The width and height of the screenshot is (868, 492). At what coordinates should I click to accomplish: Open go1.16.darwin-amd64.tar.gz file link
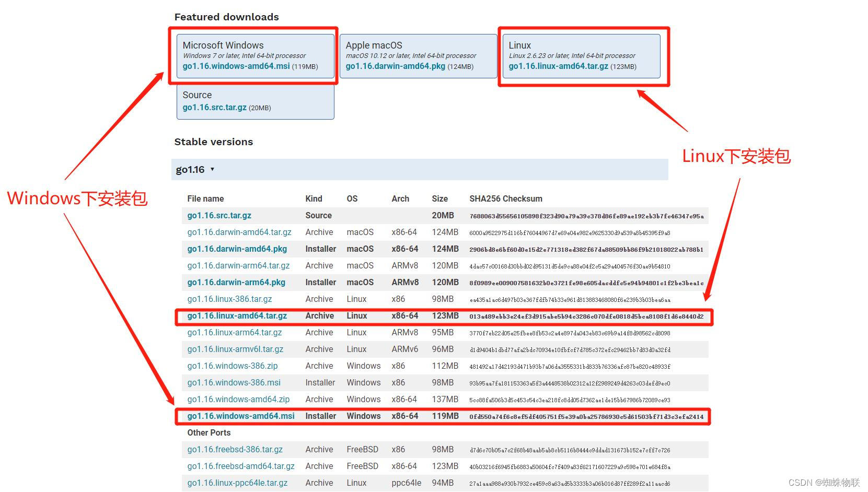(x=239, y=232)
